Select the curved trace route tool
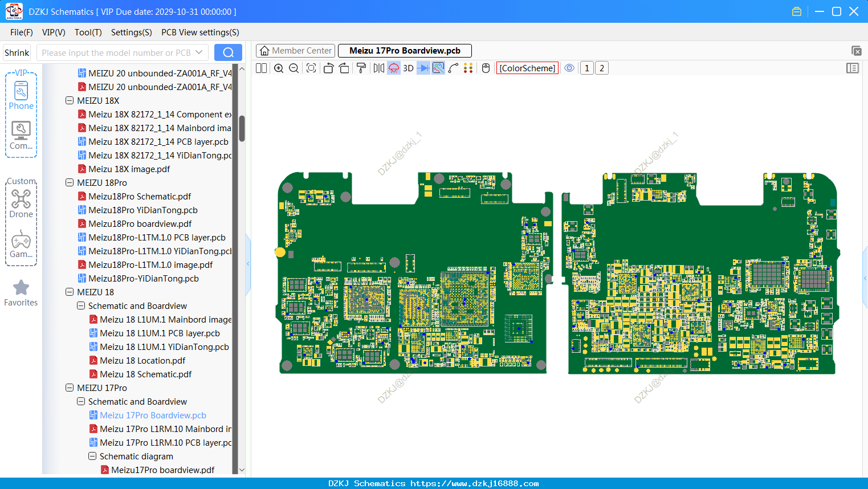 coord(453,68)
